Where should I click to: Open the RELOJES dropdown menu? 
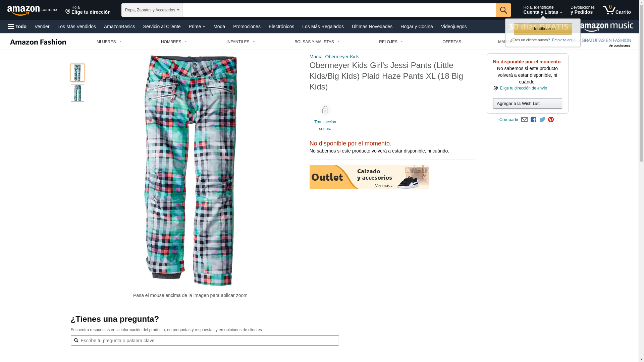pos(391,42)
